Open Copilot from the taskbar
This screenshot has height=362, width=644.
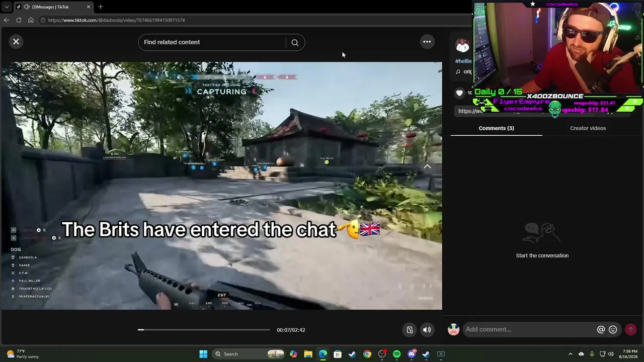tap(293, 354)
